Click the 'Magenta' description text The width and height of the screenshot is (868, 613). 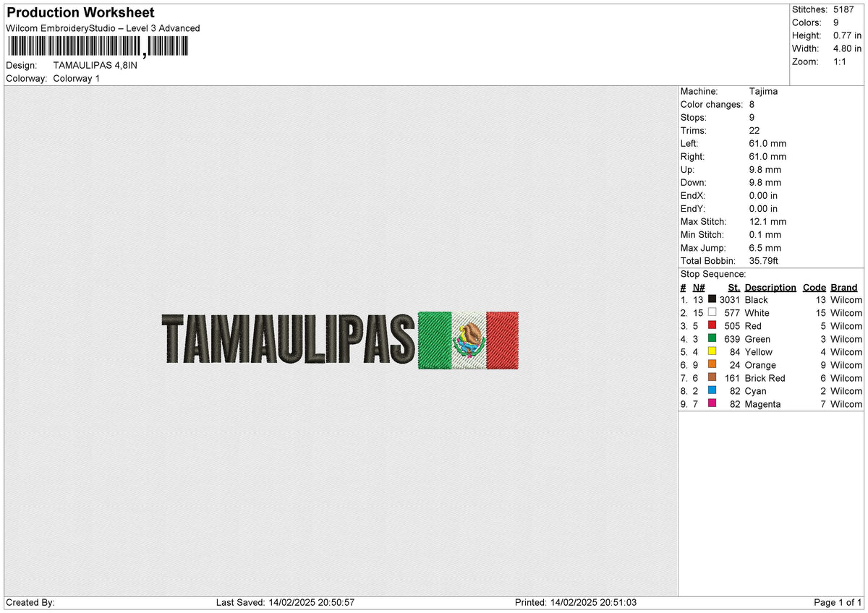pos(762,403)
